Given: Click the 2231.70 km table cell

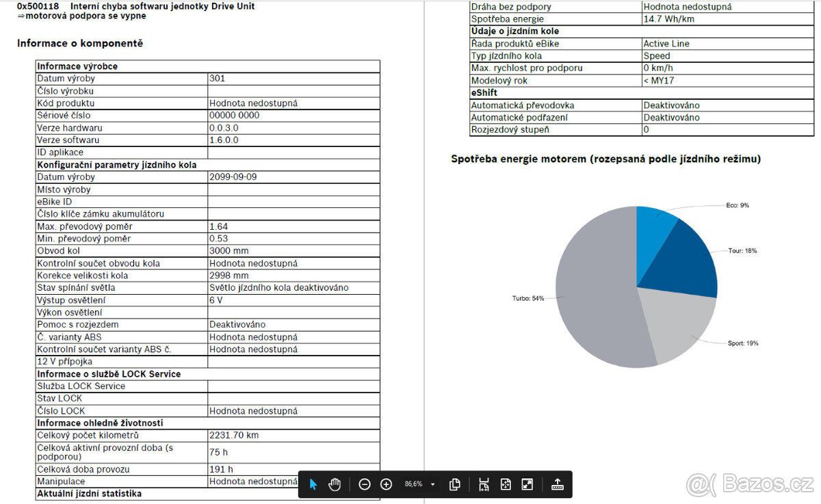Looking at the screenshot, I should (294, 436).
